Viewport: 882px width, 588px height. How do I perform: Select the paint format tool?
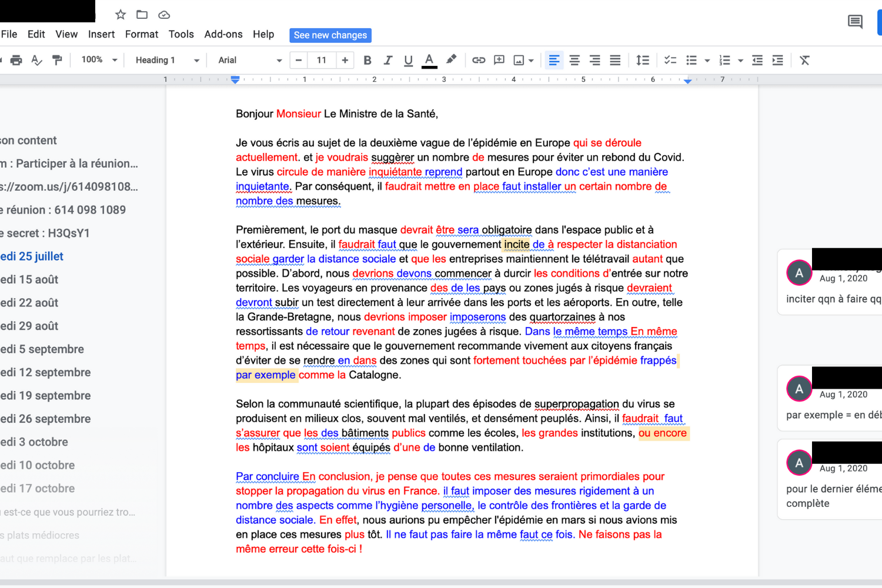tap(57, 60)
